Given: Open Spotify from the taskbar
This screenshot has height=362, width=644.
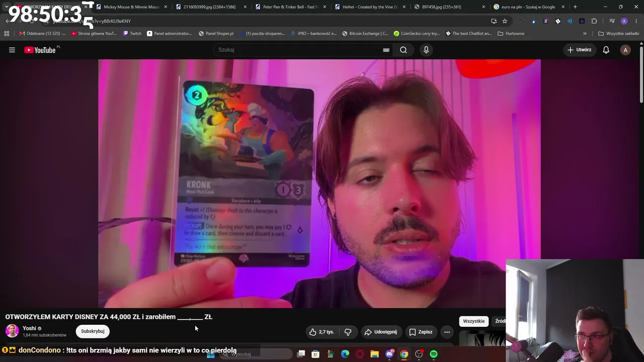Looking at the screenshot, I should point(434,354).
